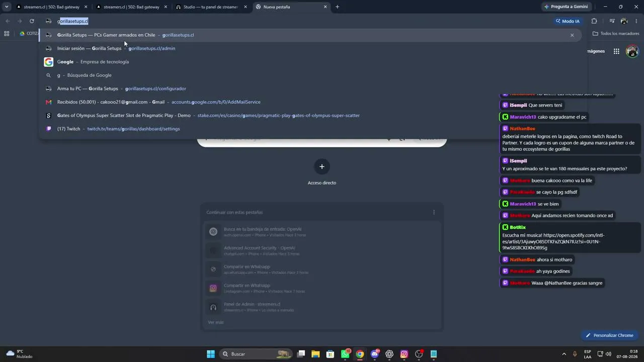Select Google Empresa de tecnología suggestion
This screenshot has height=362, width=644.
click(x=310, y=62)
